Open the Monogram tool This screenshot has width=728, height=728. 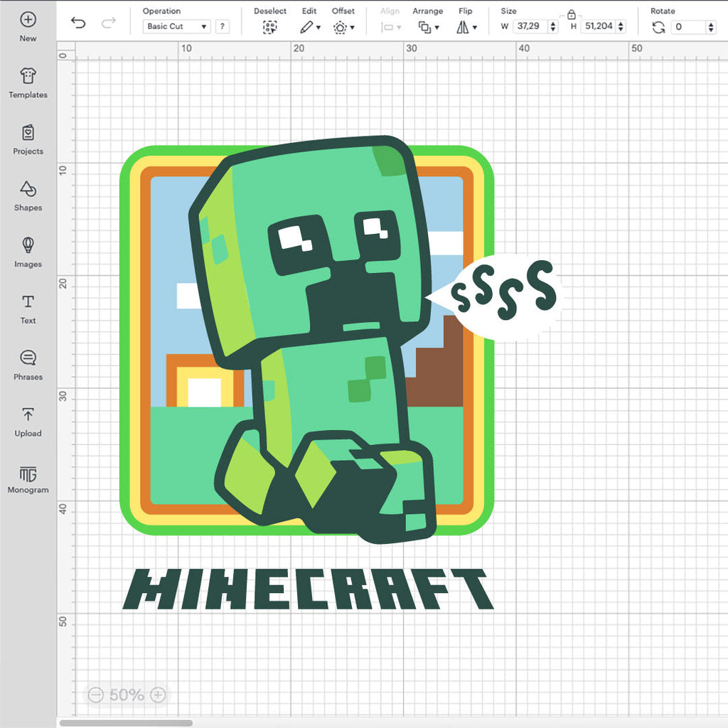pyautogui.click(x=28, y=478)
